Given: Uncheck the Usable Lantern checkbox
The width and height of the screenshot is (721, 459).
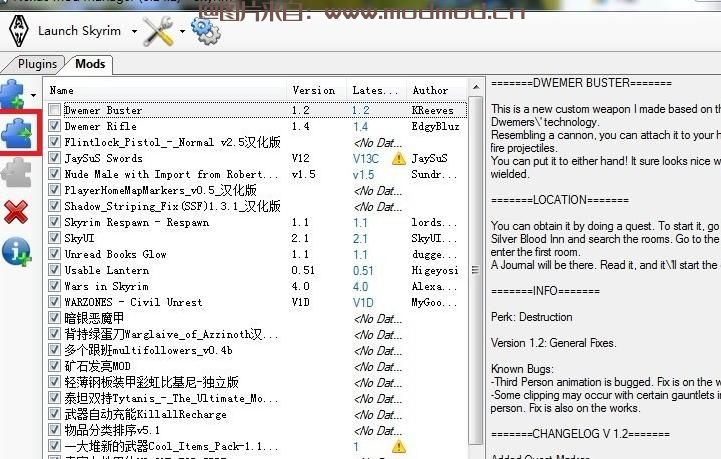Looking at the screenshot, I should [x=54, y=270].
